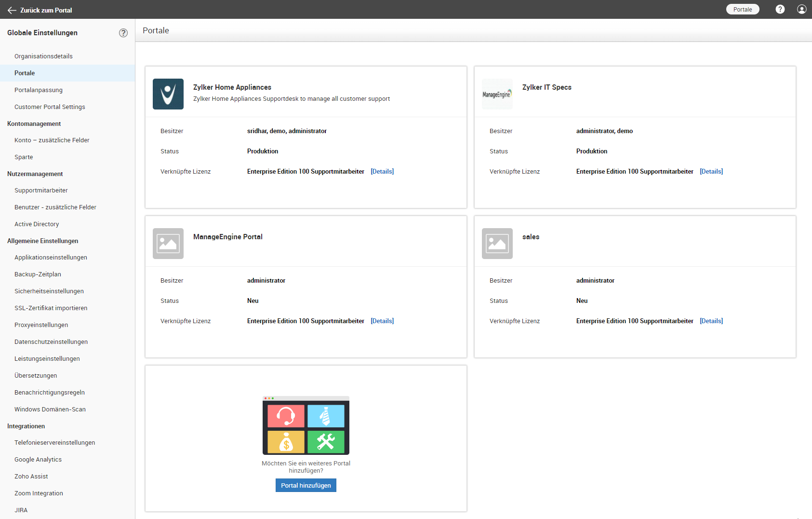Screen dimensions: 812x519
Task: Click owners text 'sridhar, demo, administrator'
Action: coord(287,131)
